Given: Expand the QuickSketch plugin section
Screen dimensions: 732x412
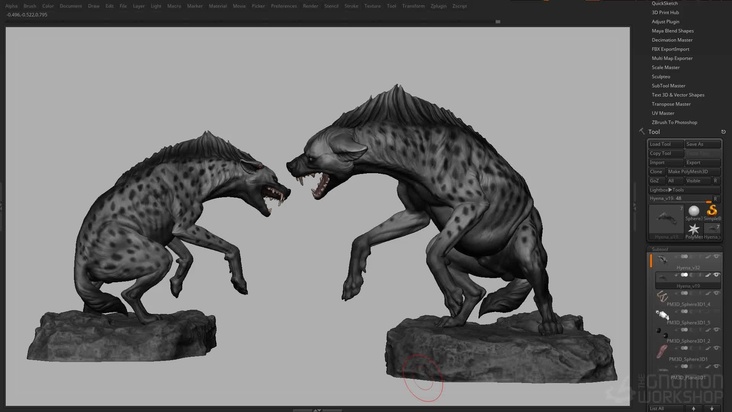Looking at the screenshot, I should tap(664, 3).
